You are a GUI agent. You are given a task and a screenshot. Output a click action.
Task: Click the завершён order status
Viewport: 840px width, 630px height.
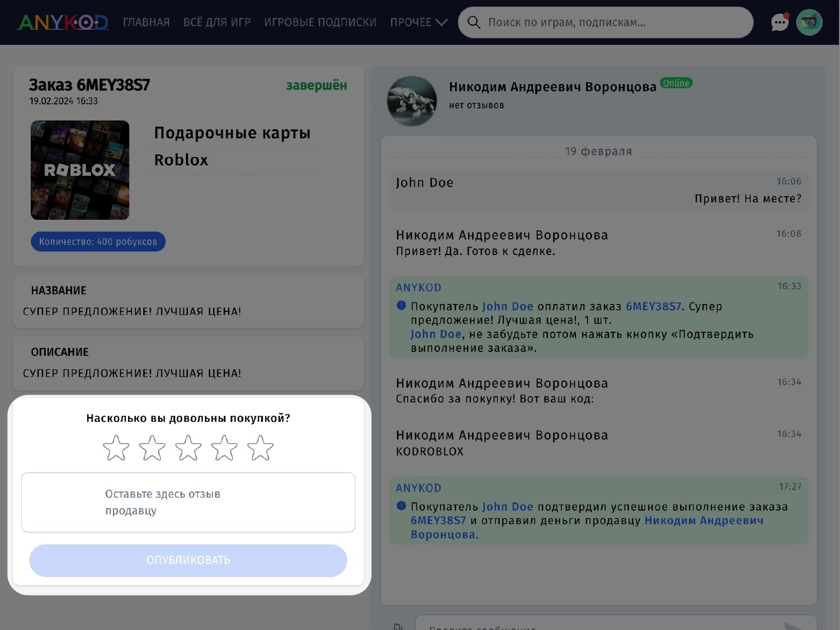click(316, 86)
